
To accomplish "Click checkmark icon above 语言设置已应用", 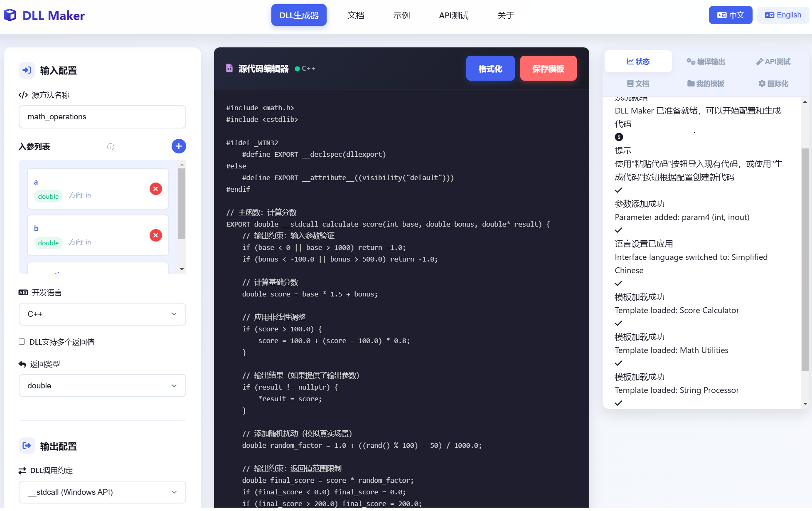I will click(618, 230).
